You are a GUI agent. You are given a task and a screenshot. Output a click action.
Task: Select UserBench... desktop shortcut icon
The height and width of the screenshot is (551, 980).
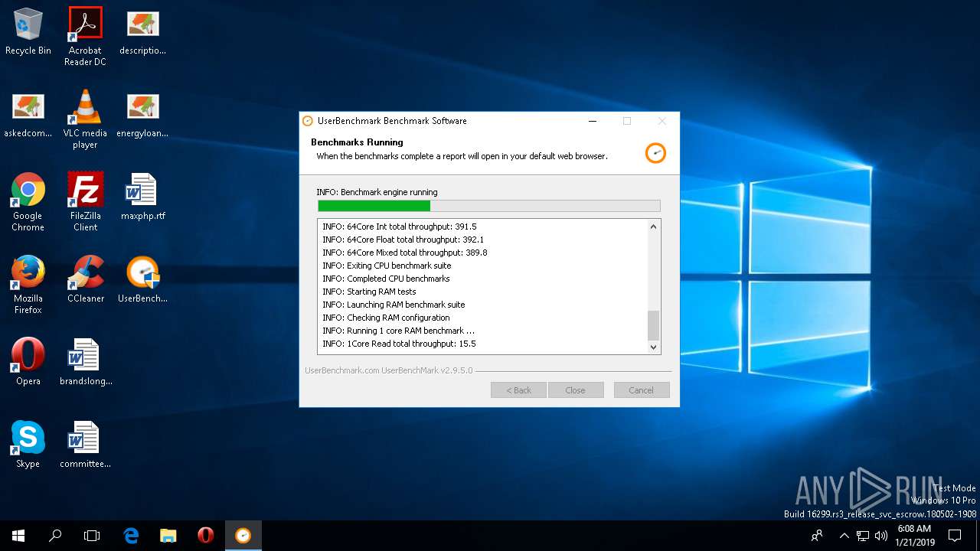[x=142, y=279]
